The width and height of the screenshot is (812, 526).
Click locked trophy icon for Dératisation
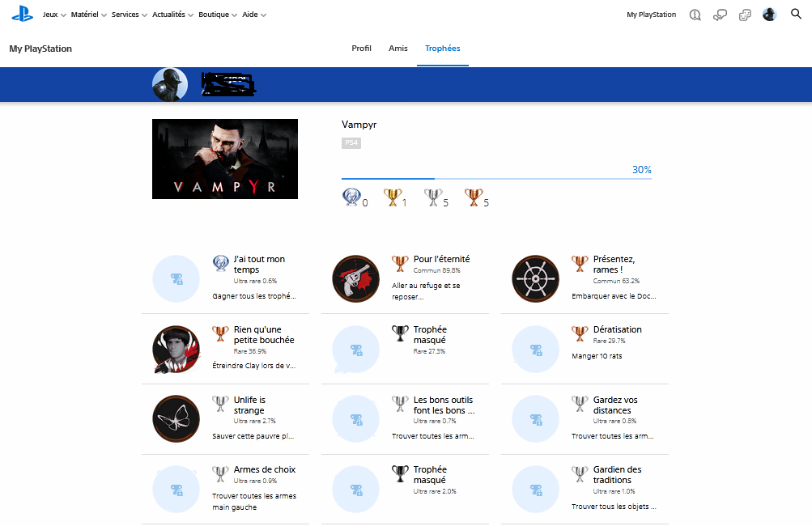point(535,349)
